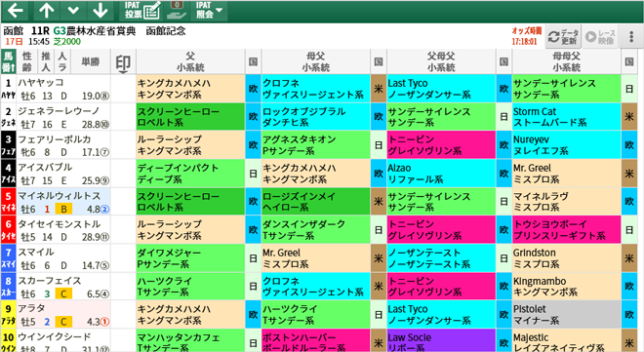This screenshot has width=644, height=352.
Task: Click the 母母父 小系統 column header
Action: pyautogui.click(x=566, y=62)
